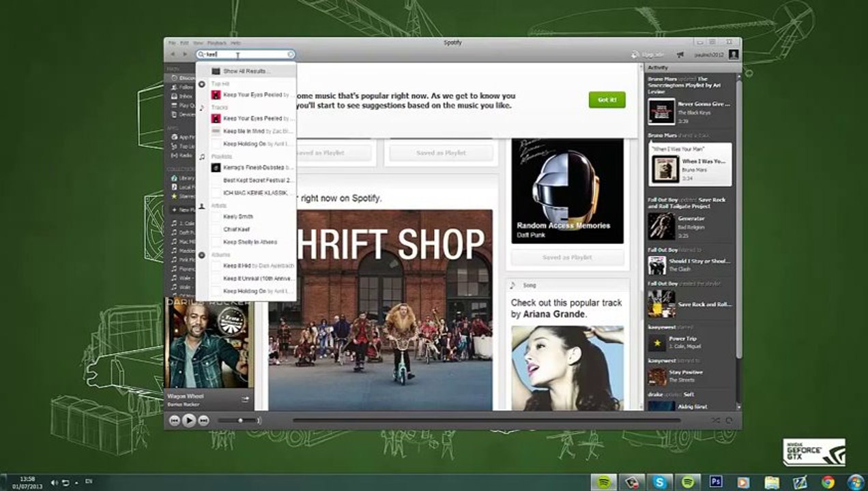The width and height of the screenshot is (868, 491).
Task: Click the system tray volume icon
Action: [54, 483]
